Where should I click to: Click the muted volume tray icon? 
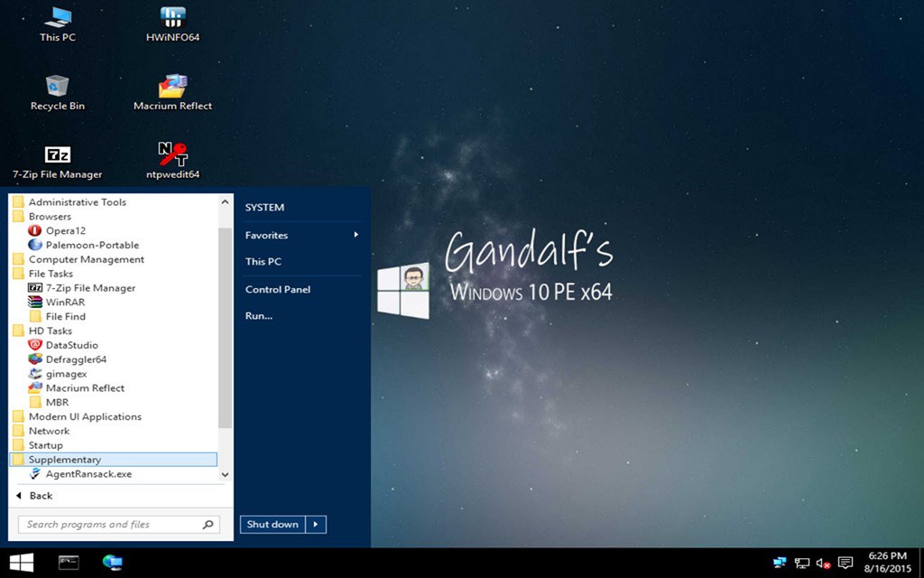click(x=823, y=564)
